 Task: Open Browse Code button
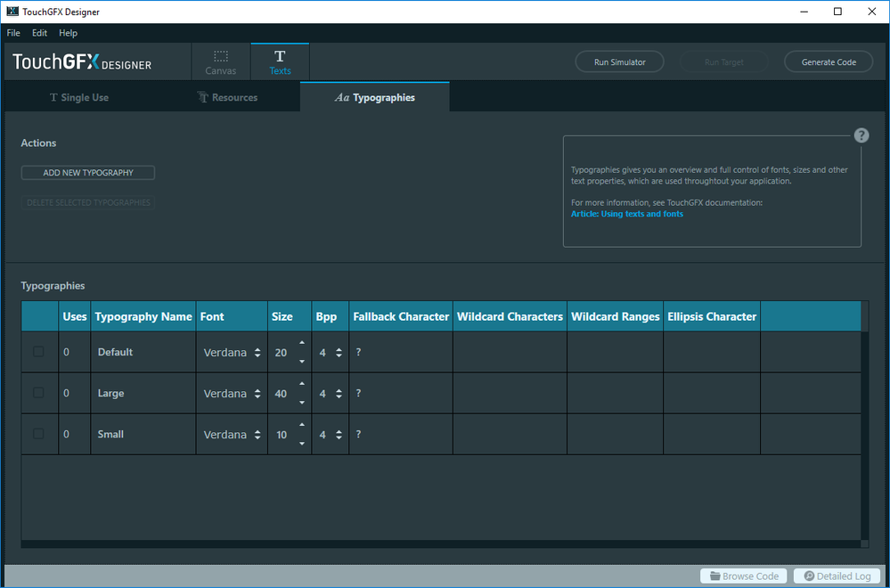[744, 576]
